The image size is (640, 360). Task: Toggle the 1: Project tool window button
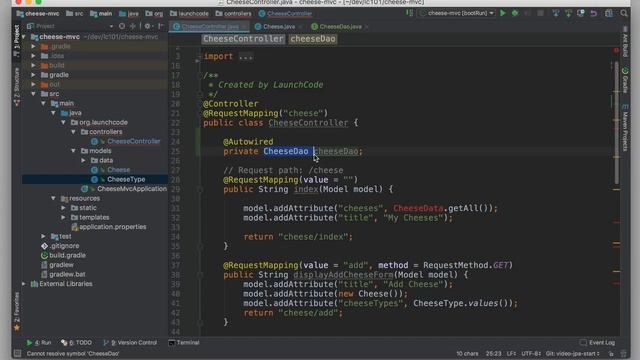pos(17,42)
